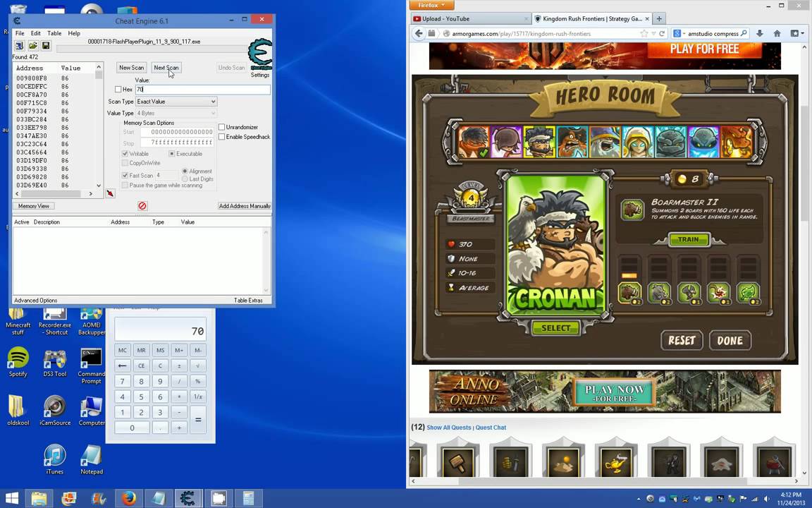This screenshot has height=508, width=812.
Task: Open Cheat Engine File menu
Action: coord(20,33)
